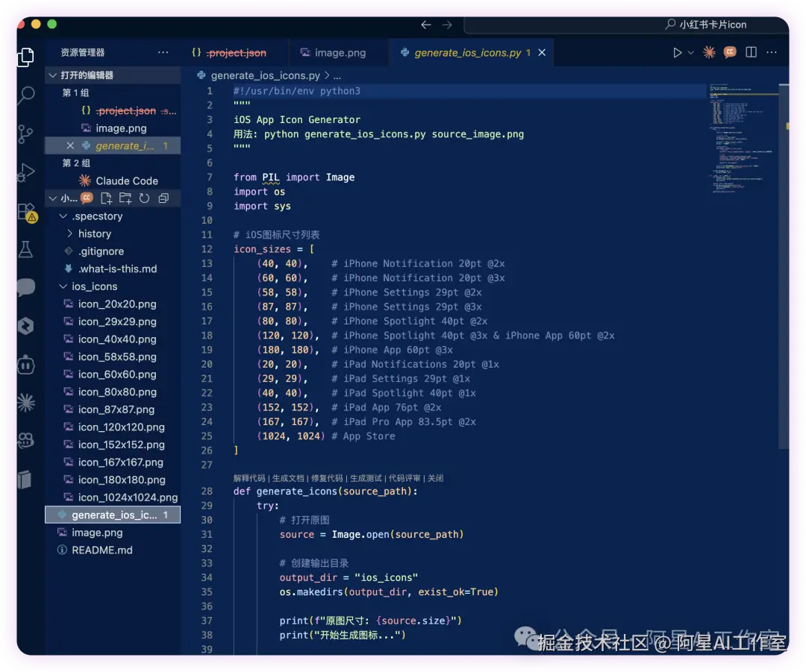The image size is (806, 672).
Task: Click line number 28 in the gutter
Action: pos(207,492)
